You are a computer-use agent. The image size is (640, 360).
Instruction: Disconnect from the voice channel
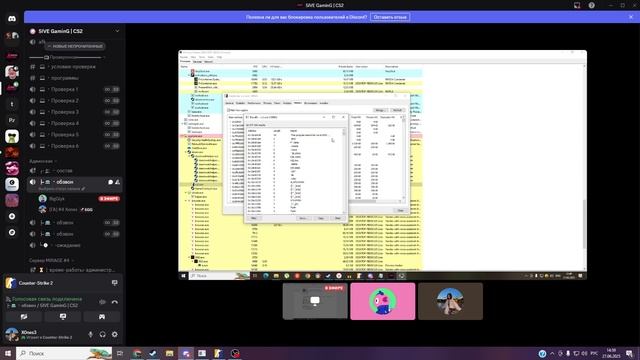point(115,302)
